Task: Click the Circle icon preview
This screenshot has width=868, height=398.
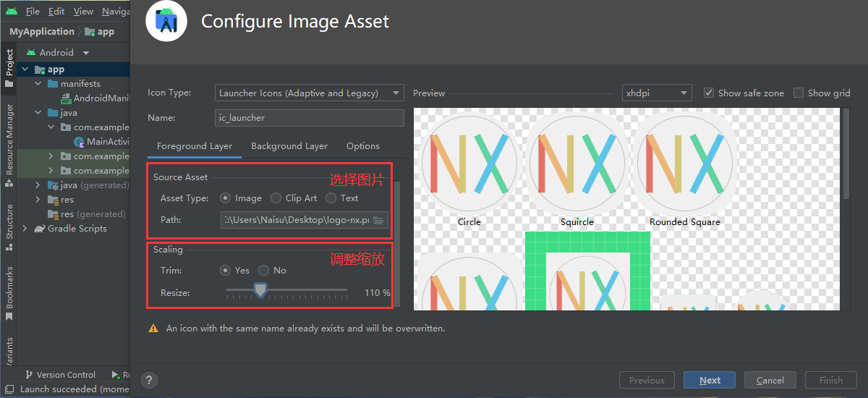Action: click(x=469, y=164)
